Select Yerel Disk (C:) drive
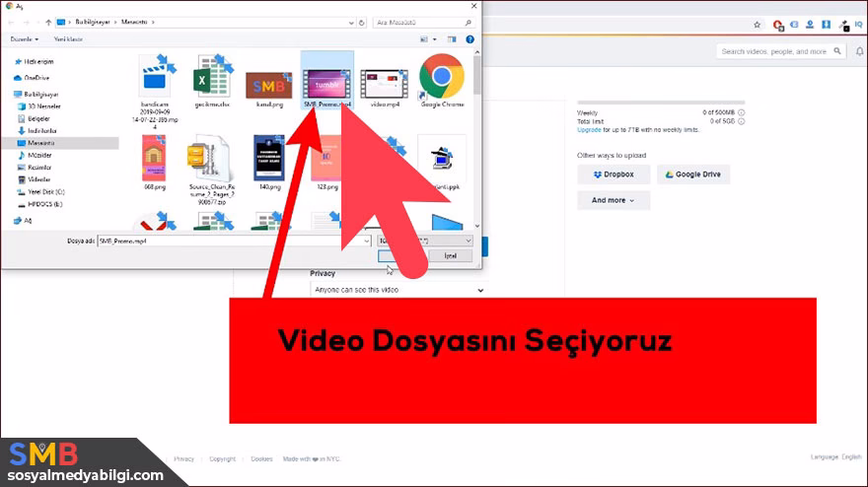This screenshot has width=868, height=487. point(46,192)
